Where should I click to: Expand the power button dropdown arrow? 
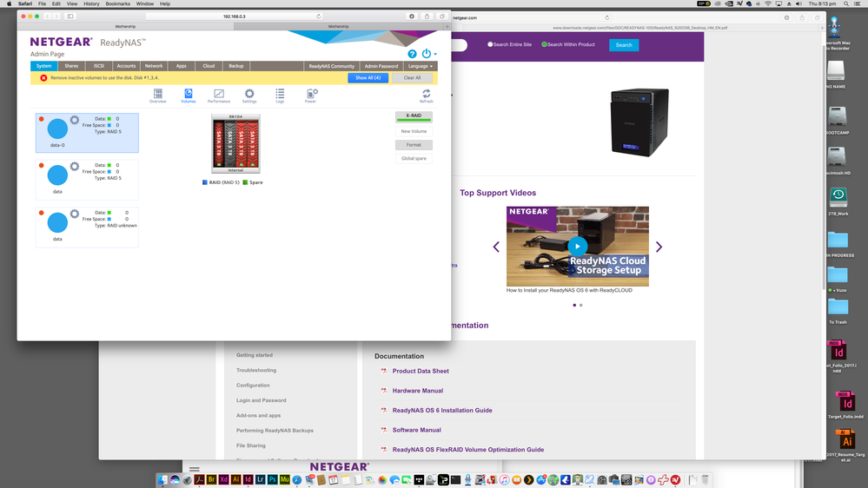point(435,54)
